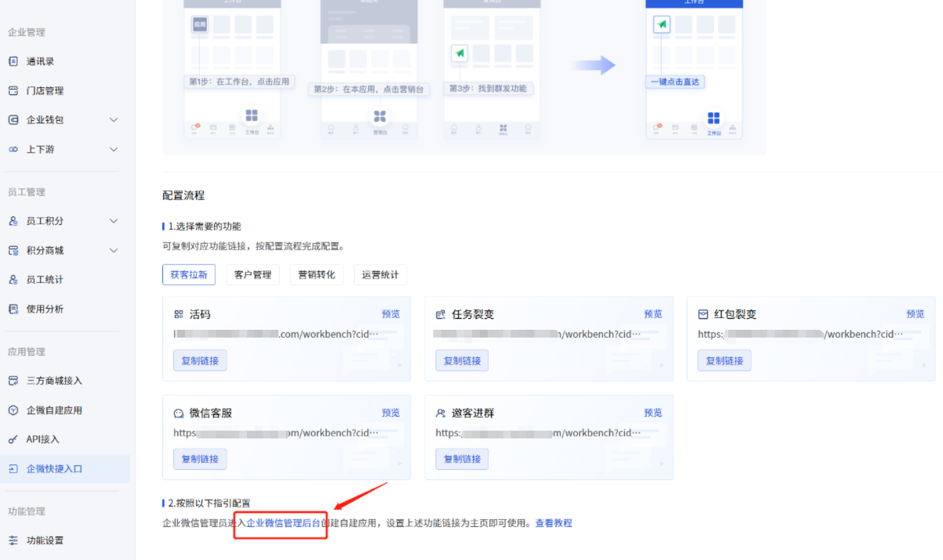Select the 员工统计 icon
Screen dimensions: 943x560
pyautogui.click(x=13, y=279)
